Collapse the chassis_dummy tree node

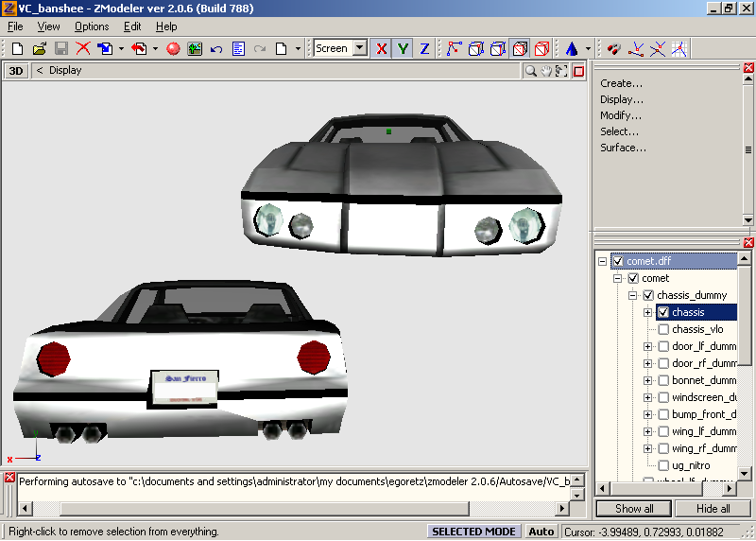pos(632,295)
